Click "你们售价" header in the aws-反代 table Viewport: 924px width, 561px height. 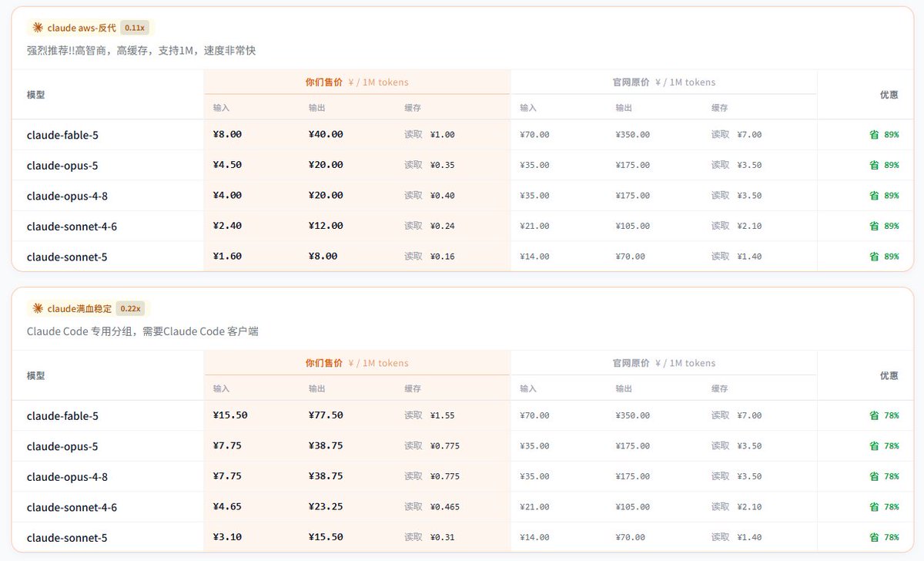324,82
